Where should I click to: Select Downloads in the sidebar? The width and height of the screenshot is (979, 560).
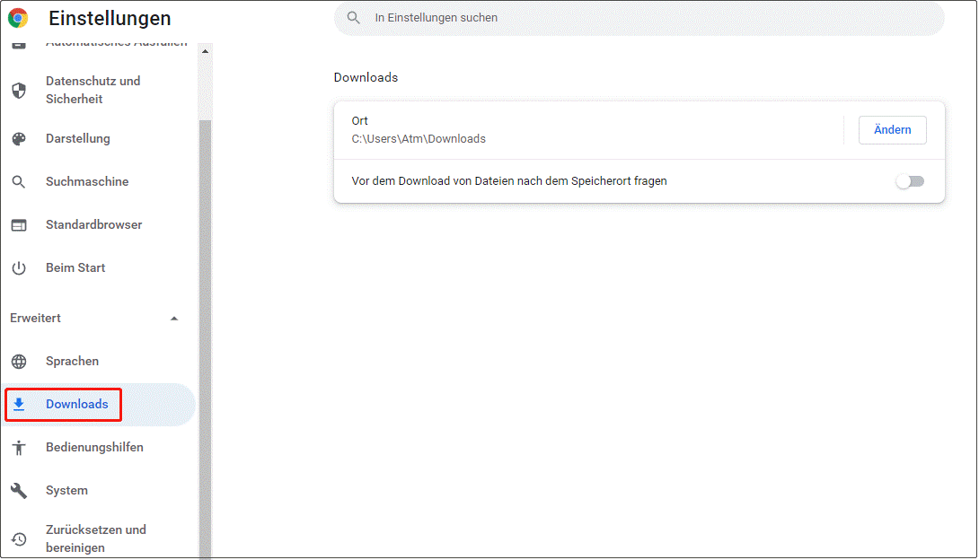tap(99, 404)
